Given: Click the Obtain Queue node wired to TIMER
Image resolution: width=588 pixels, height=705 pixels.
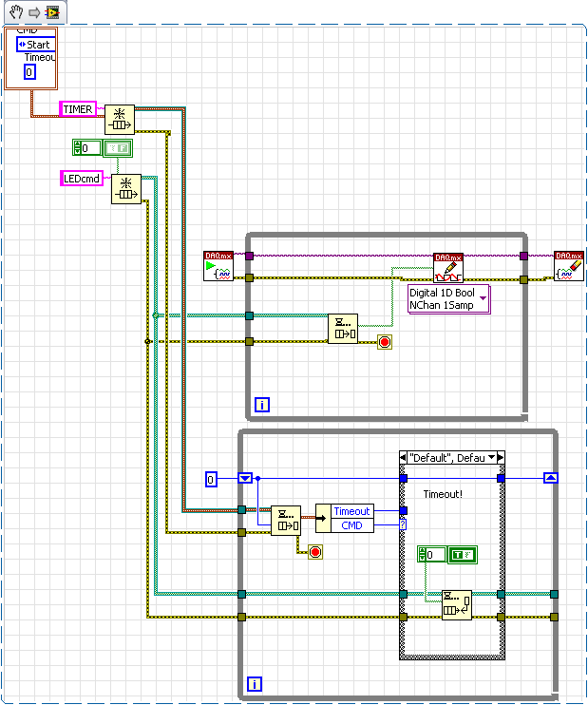Looking at the screenshot, I should click(119, 119).
